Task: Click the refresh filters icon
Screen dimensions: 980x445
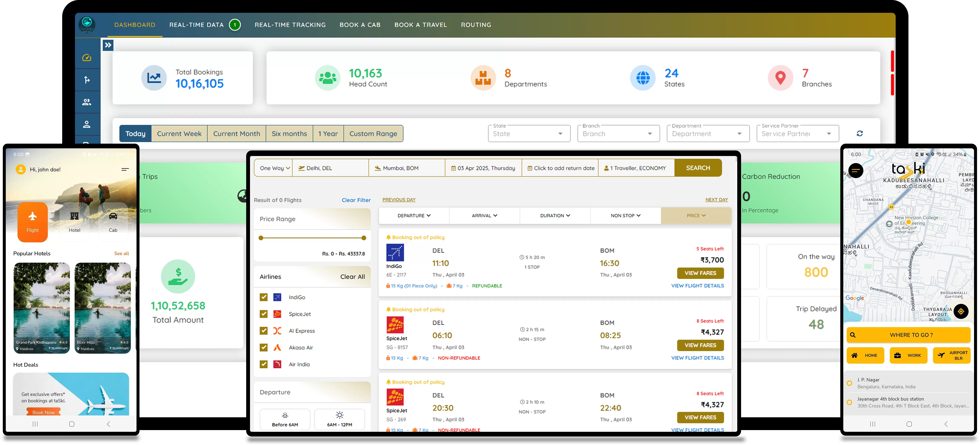Action: coord(859,134)
